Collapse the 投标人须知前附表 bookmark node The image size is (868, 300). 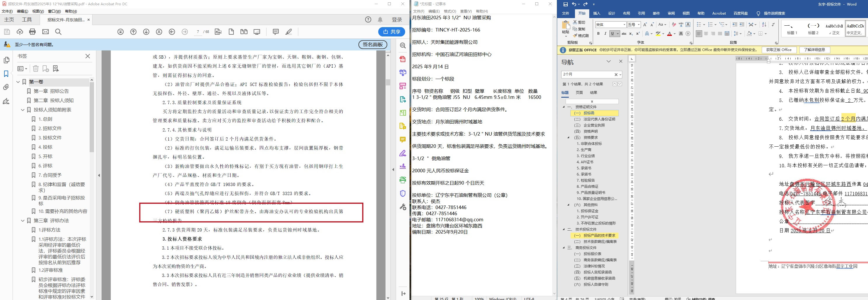[x=23, y=110]
